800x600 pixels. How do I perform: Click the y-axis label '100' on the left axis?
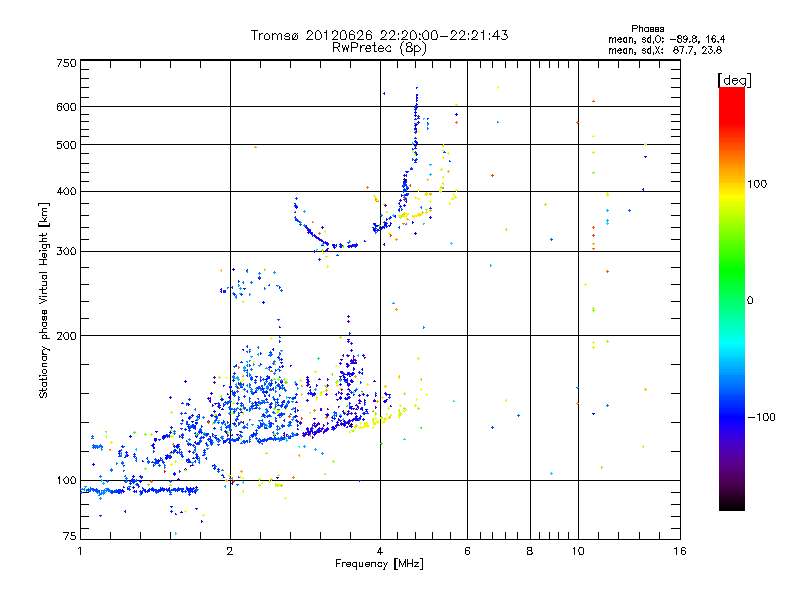click(66, 481)
